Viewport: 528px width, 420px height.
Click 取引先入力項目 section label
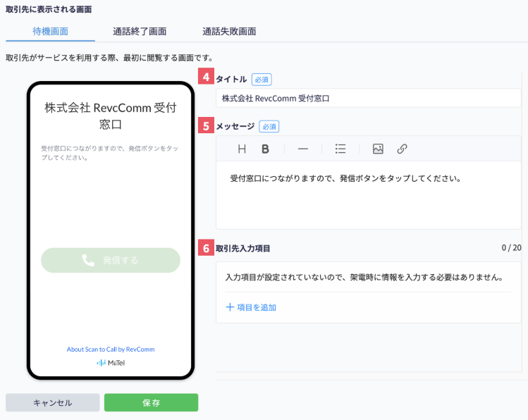point(242,248)
